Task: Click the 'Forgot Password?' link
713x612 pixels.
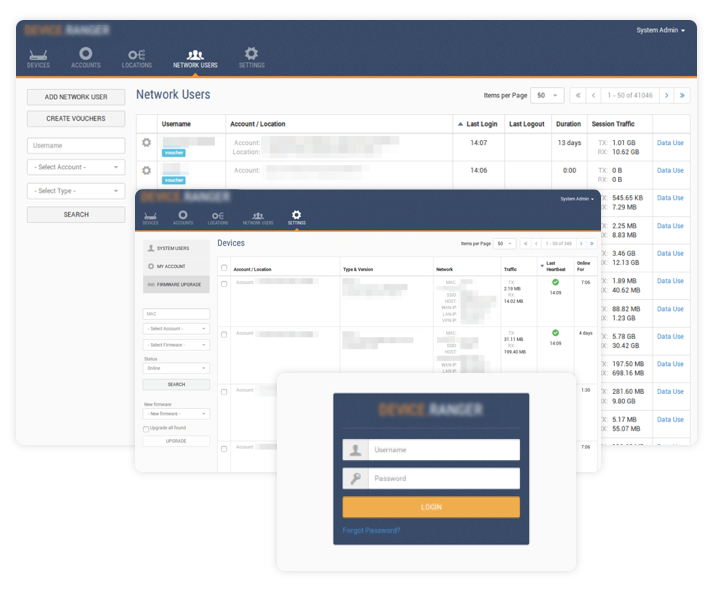Action: coord(371,530)
